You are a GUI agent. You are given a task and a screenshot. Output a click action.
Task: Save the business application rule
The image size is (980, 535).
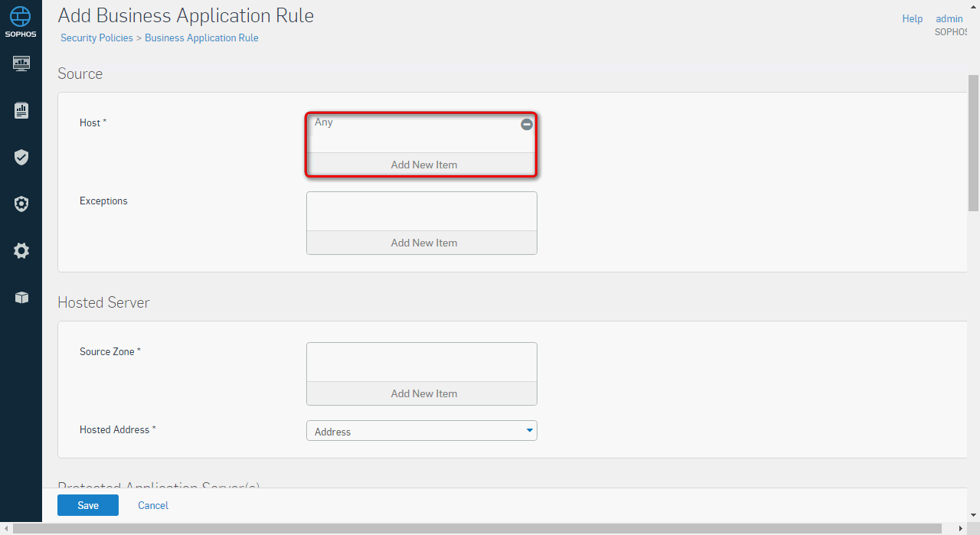[88, 505]
